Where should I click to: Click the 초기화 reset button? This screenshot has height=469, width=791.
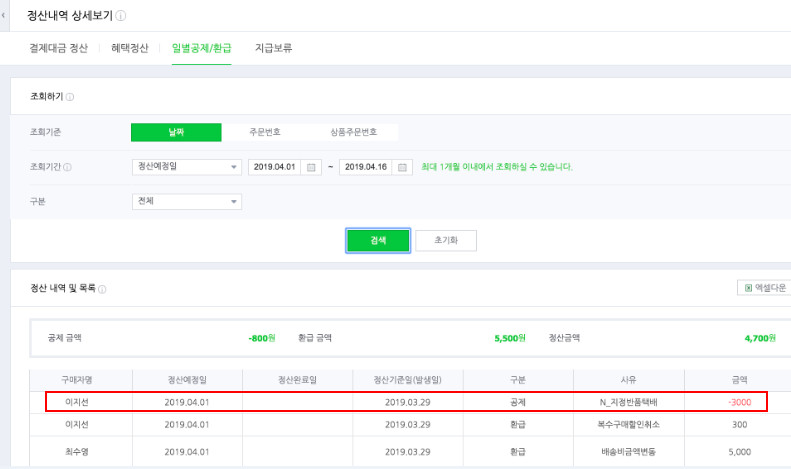(x=445, y=241)
